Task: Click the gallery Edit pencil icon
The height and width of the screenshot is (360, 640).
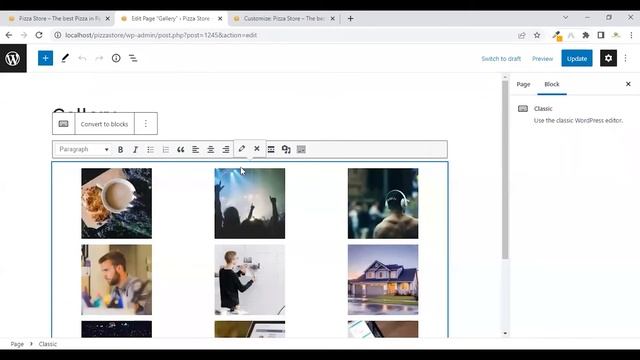Action: 242,149
